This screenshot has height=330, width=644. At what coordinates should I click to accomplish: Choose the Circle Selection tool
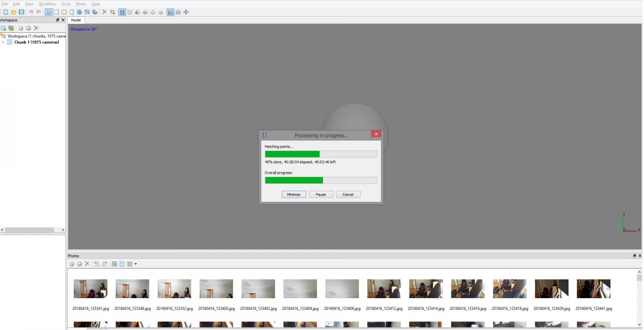click(64, 12)
